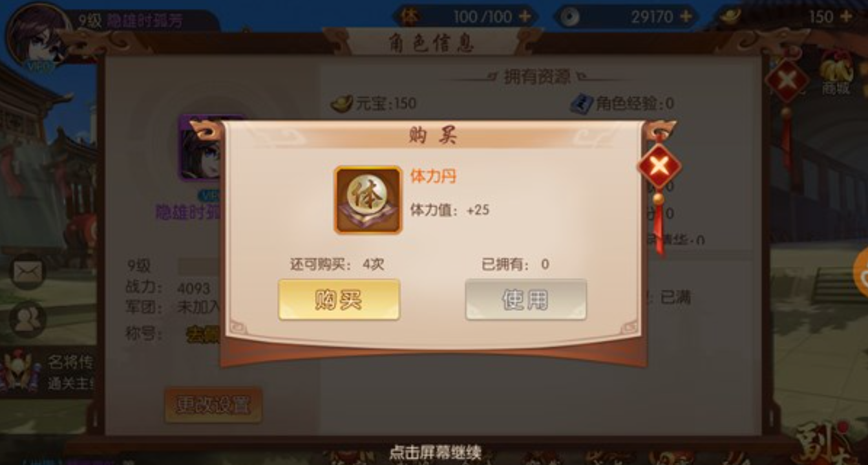
Task: Click the 元宝:150 resource icon
Action: [x=341, y=103]
